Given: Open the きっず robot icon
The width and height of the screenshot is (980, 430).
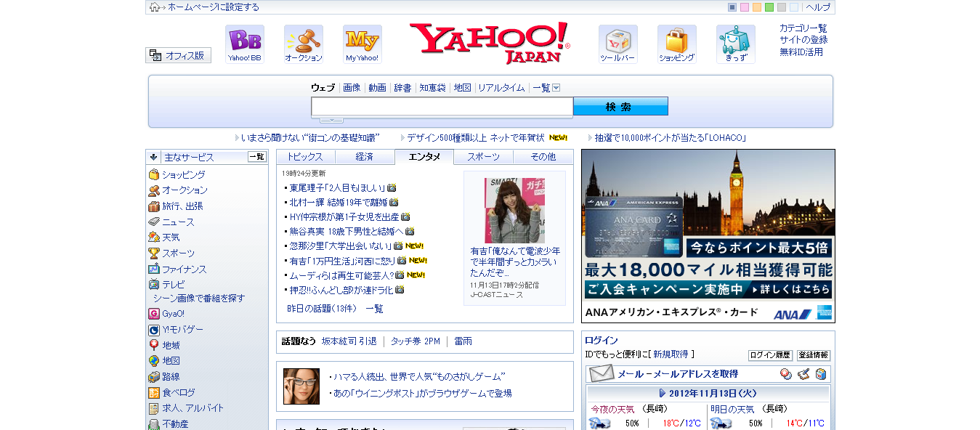Looking at the screenshot, I should tap(736, 44).
